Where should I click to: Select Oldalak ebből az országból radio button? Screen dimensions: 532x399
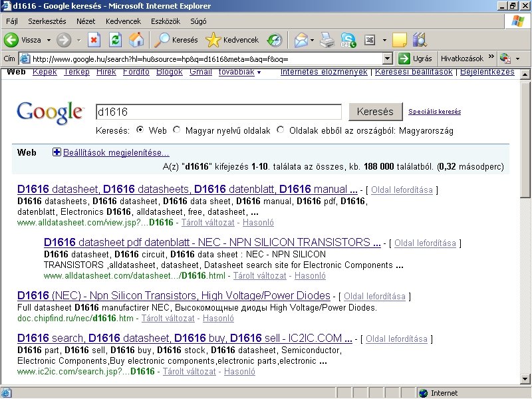point(280,130)
